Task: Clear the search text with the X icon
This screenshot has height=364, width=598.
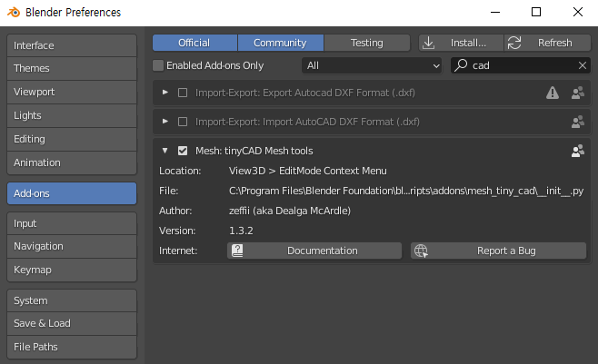Action: point(582,65)
